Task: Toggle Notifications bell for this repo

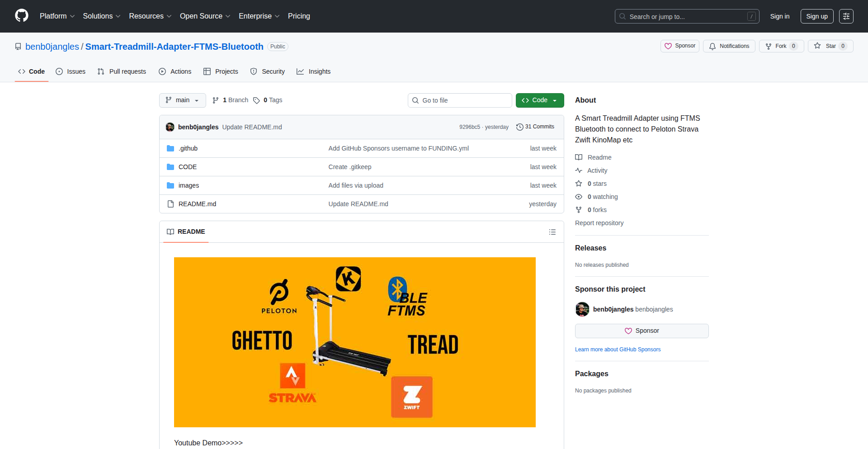Action: (x=729, y=46)
